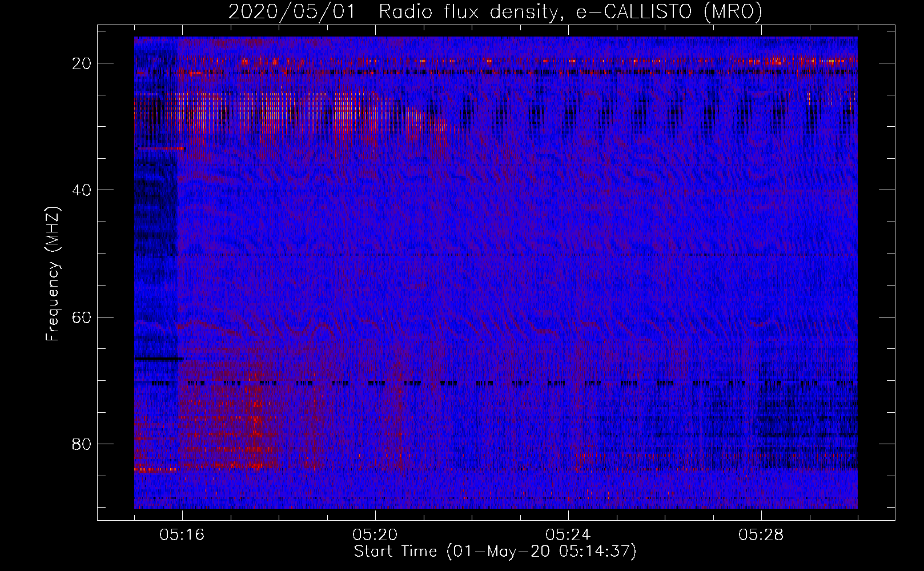Click the 05:20 time tick label

pyautogui.click(x=375, y=535)
